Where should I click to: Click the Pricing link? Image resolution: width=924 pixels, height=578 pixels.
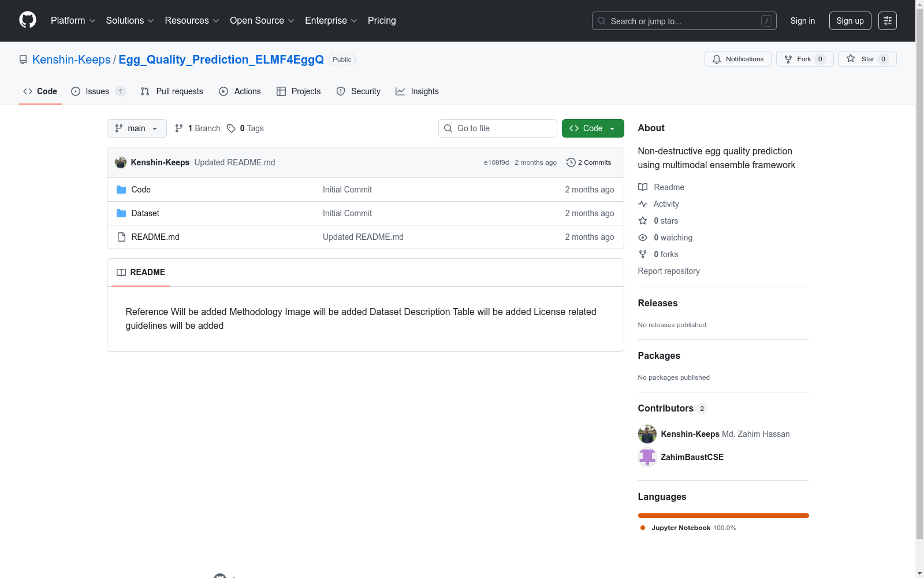pyautogui.click(x=382, y=21)
